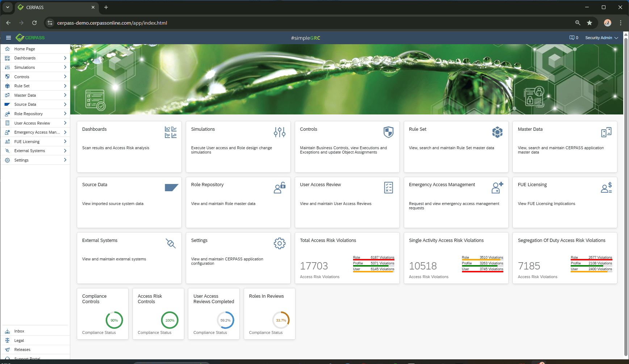This screenshot has height=364, width=629.
Task: Click 59.2% User Access Reviews progress ring
Action: tap(225, 320)
